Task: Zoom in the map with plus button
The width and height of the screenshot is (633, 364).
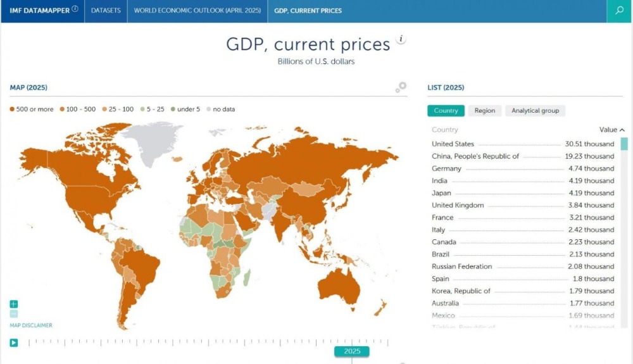Action: click(x=14, y=304)
